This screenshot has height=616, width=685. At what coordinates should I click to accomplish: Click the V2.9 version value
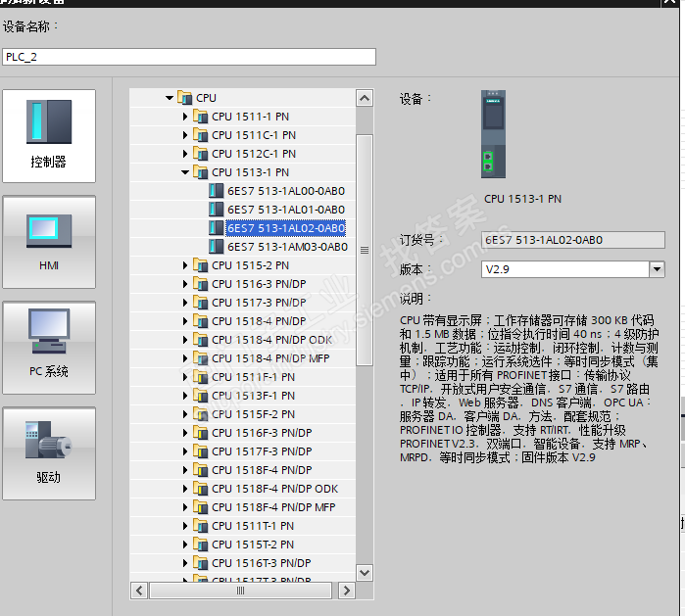(498, 269)
